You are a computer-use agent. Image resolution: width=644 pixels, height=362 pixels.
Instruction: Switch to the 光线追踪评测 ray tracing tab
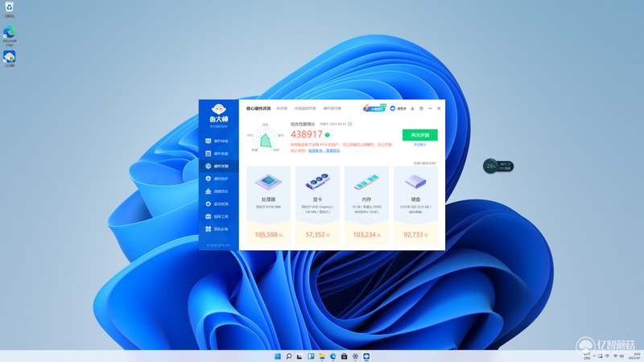click(x=305, y=109)
